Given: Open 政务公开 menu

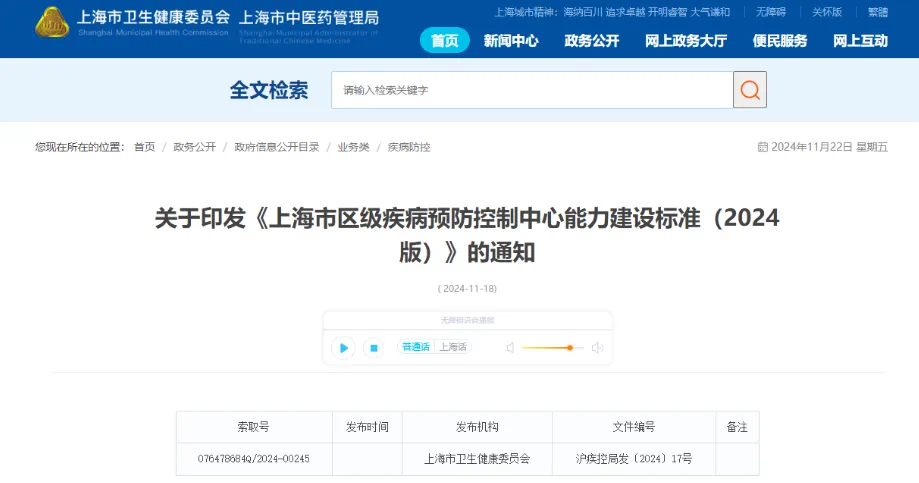Looking at the screenshot, I should point(591,40).
